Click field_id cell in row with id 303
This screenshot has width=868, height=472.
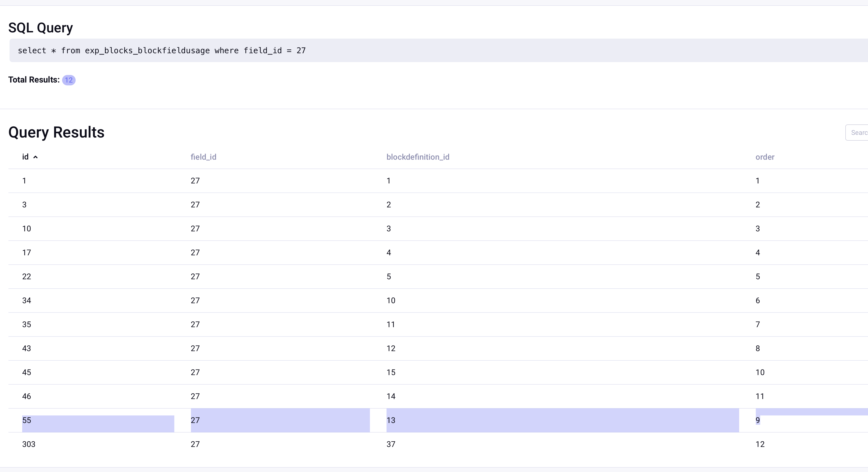195,444
